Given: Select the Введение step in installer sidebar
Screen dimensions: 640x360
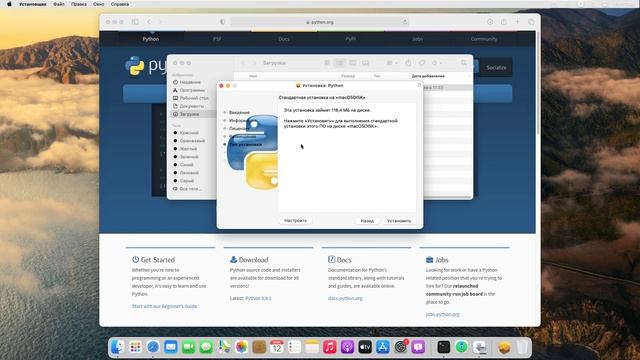Looking at the screenshot, I should click(x=239, y=112).
